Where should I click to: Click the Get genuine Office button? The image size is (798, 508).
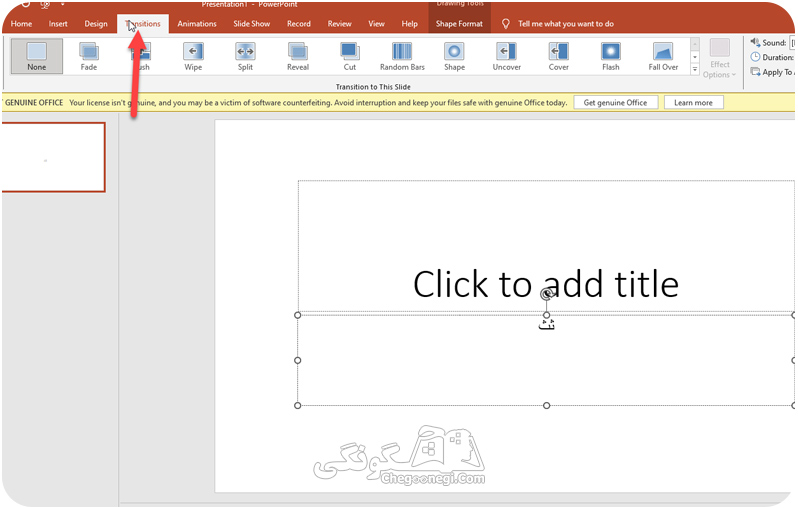pyautogui.click(x=615, y=102)
